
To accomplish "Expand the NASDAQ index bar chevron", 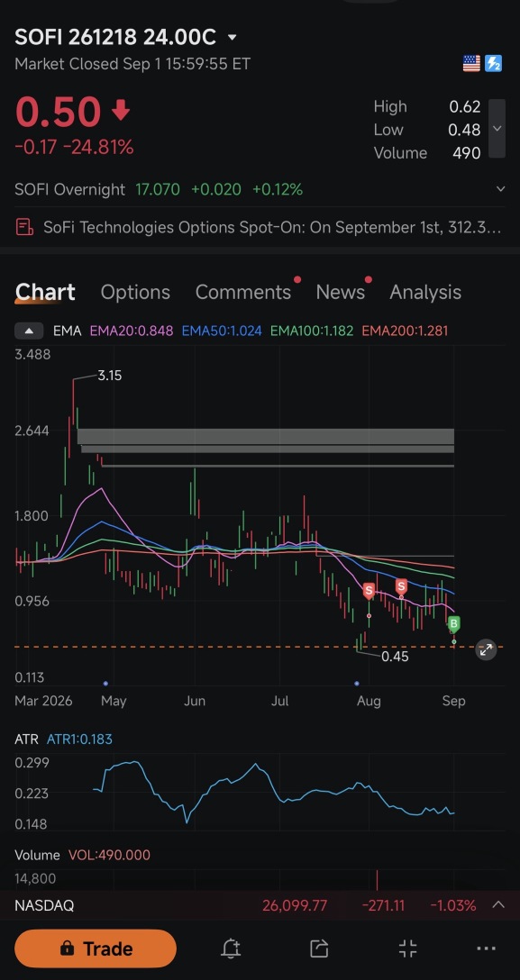I will click(498, 904).
